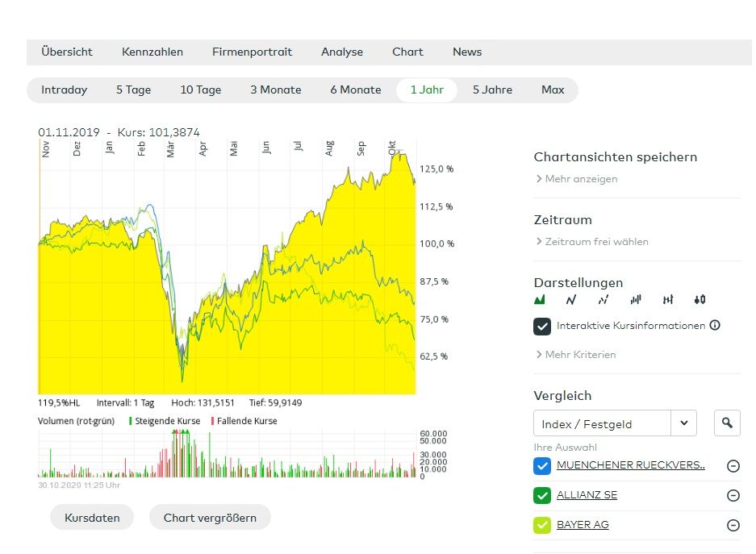Click the lime green BAYER AG swatch
The width and height of the screenshot is (756, 554).
542,525
